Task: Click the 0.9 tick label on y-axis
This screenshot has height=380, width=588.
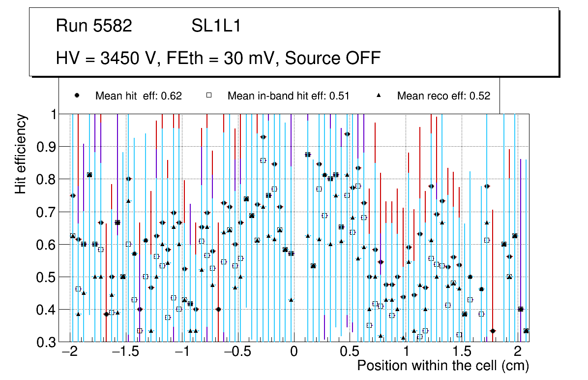Action: 47,147
